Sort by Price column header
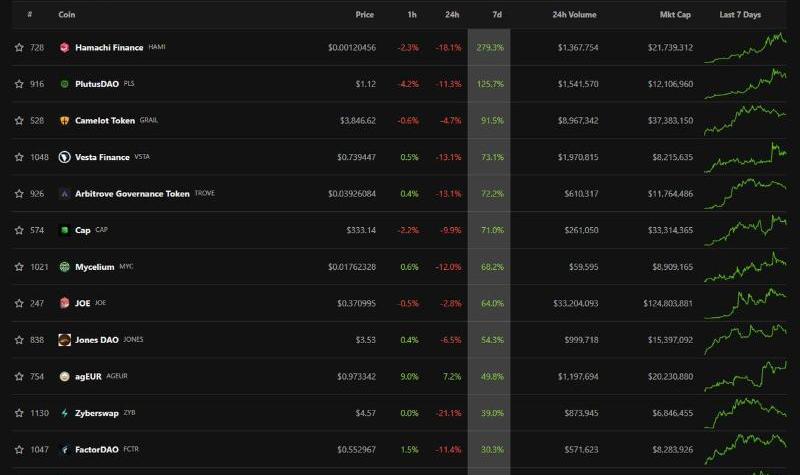Image resolution: width=800 pixels, height=475 pixels. [365, 15]
